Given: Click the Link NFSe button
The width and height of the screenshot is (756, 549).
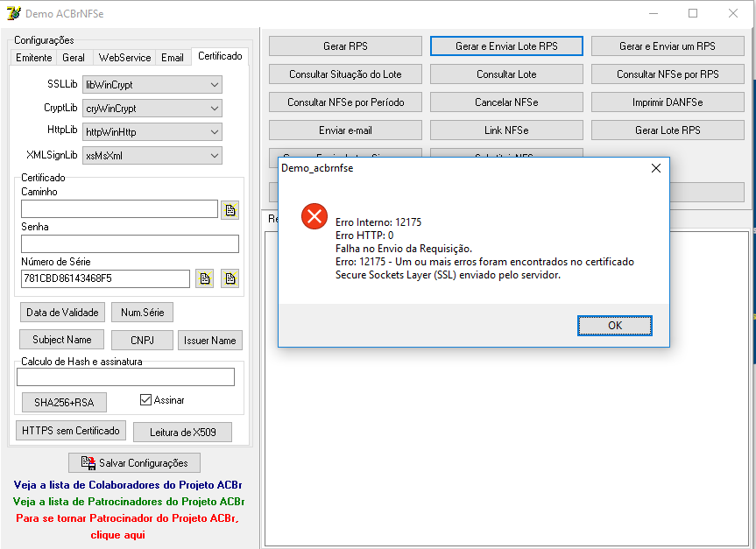Looking at the screenshot, I should (506, 130).
